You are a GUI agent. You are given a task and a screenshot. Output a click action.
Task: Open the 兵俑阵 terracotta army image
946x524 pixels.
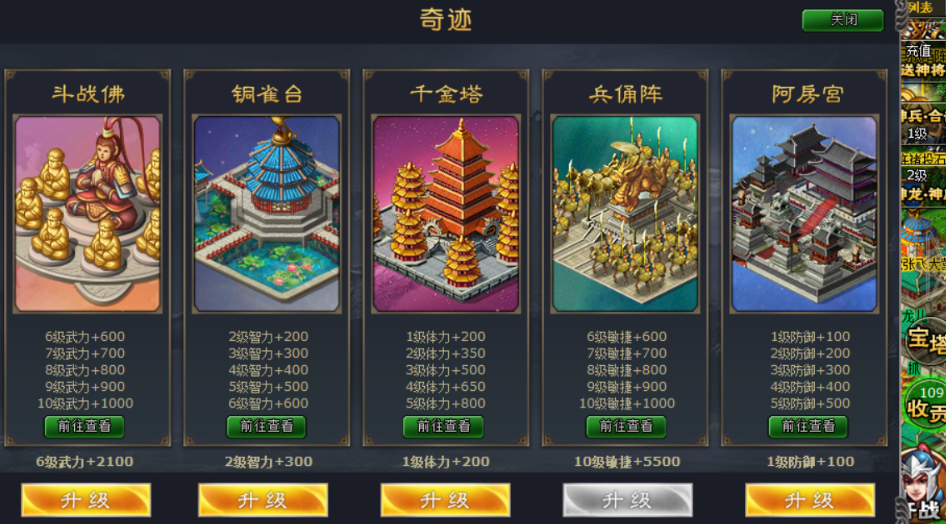coord(625,214)
